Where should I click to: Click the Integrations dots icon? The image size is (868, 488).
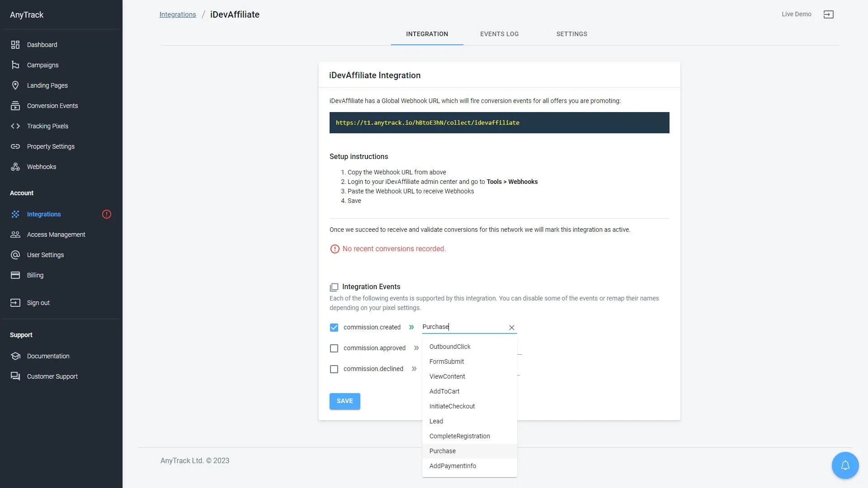15,214
